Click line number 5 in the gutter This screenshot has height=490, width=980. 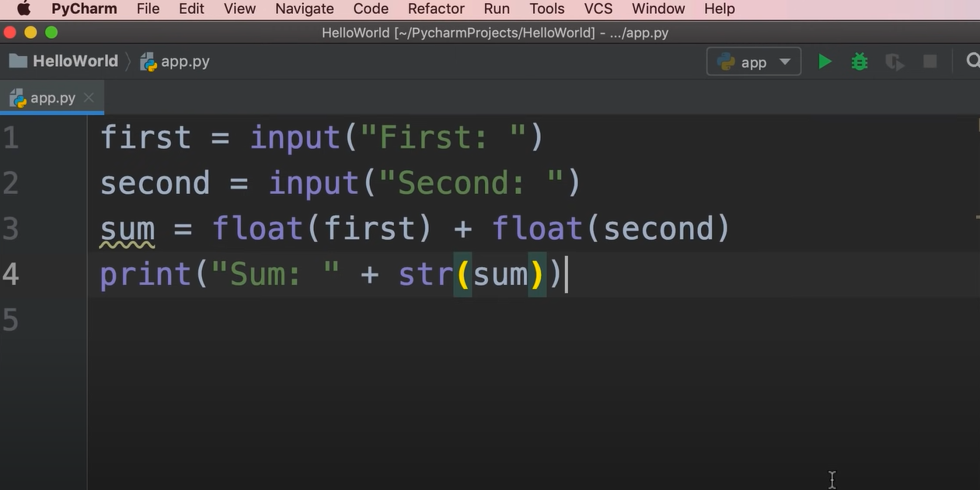pos(10,319)
